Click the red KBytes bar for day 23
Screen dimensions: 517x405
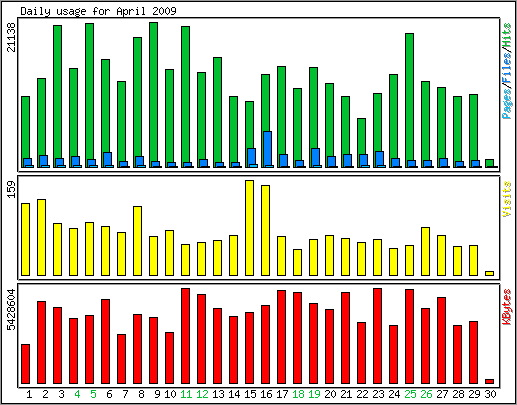[377, 336]
